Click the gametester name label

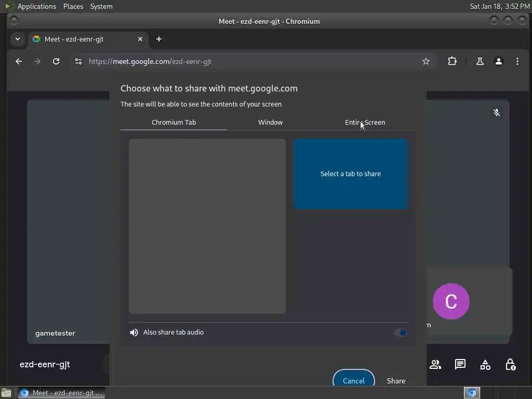click(x=55, y=333)
